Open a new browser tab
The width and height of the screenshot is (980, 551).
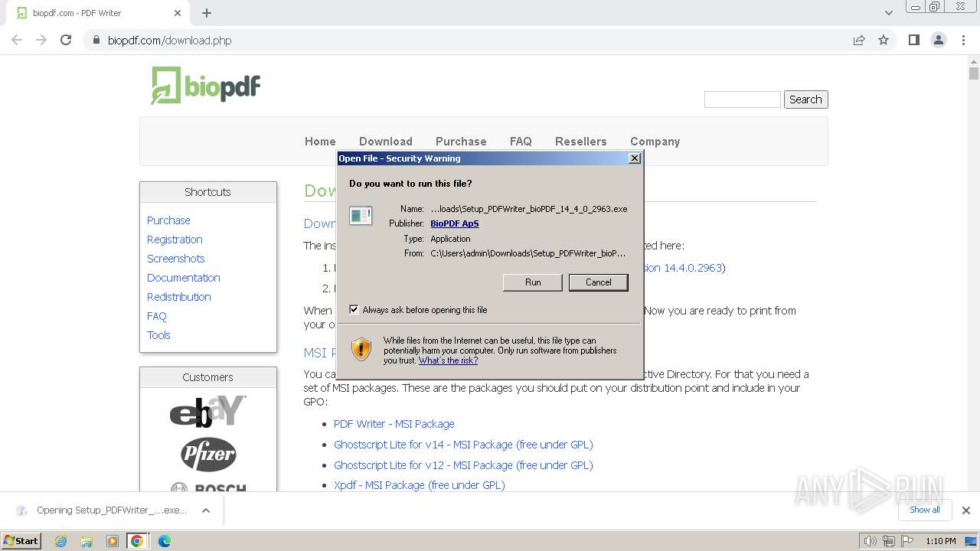click(207, 13)
